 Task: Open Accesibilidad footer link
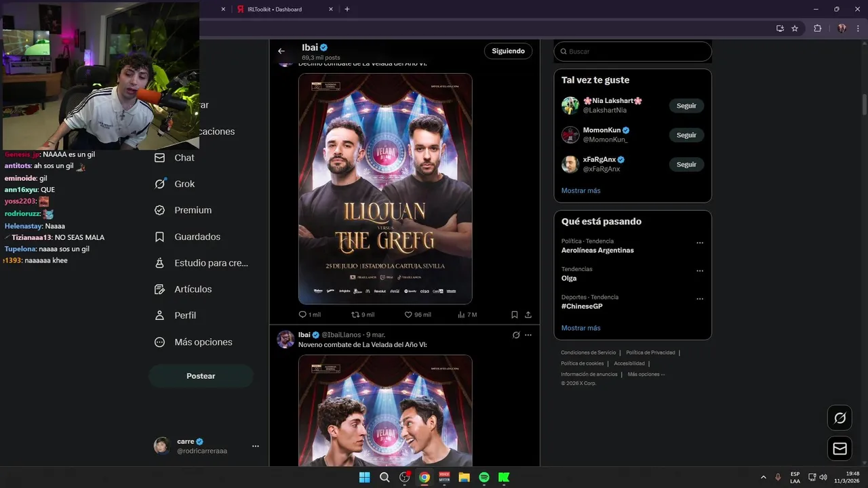[x=629, y=363]
